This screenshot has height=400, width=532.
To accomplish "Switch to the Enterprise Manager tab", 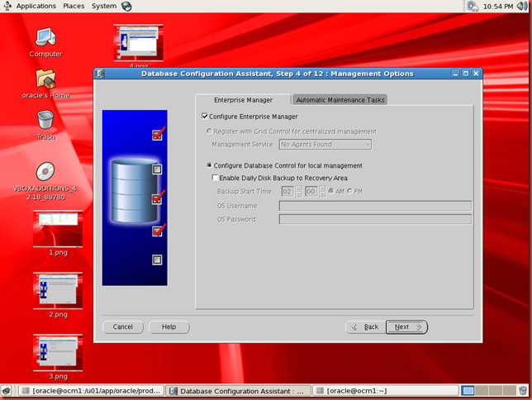I will point(243,100).
